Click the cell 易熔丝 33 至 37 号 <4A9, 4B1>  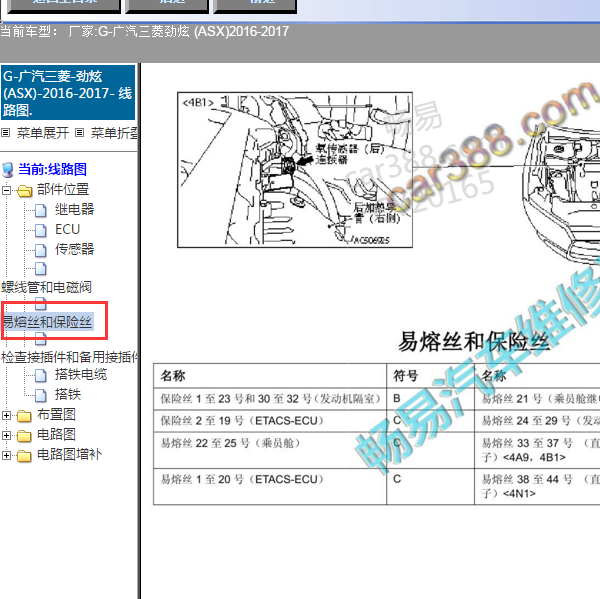click(x=538, y=450)
